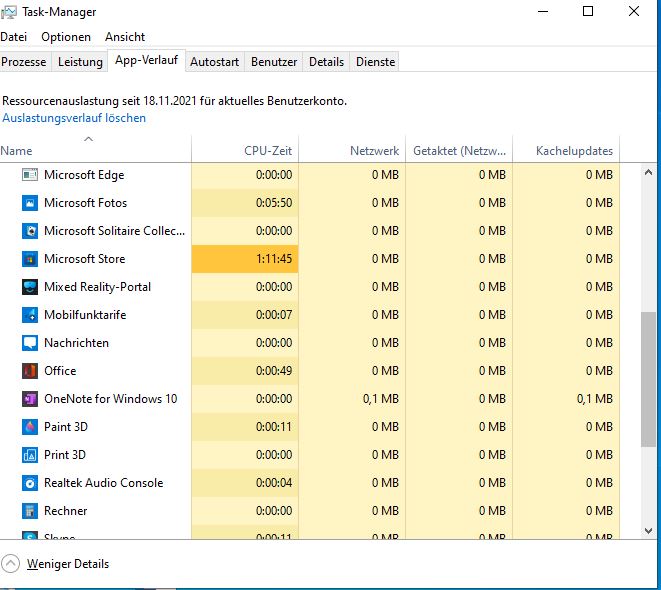The width and height of the screenshot is (661, 590).
Task: Select the Paint 3D row name
Action: 66,427
